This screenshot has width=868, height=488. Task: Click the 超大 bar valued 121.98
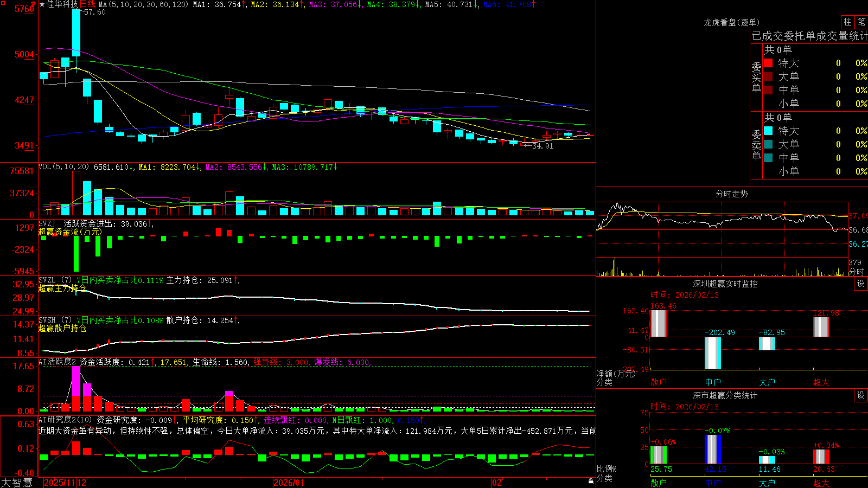coord(821,327)
